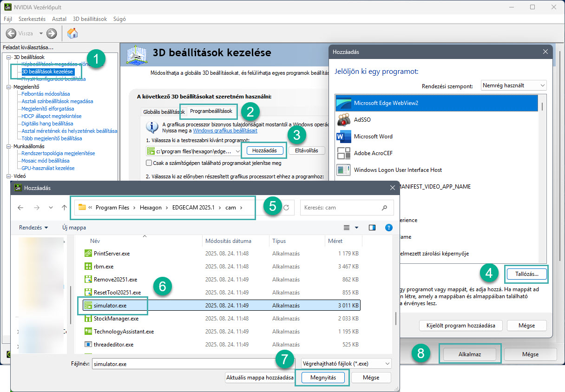The width and height of the screenshot is (565, 392).
Task: Click the Tallózás... button
Action: point(526,274)
